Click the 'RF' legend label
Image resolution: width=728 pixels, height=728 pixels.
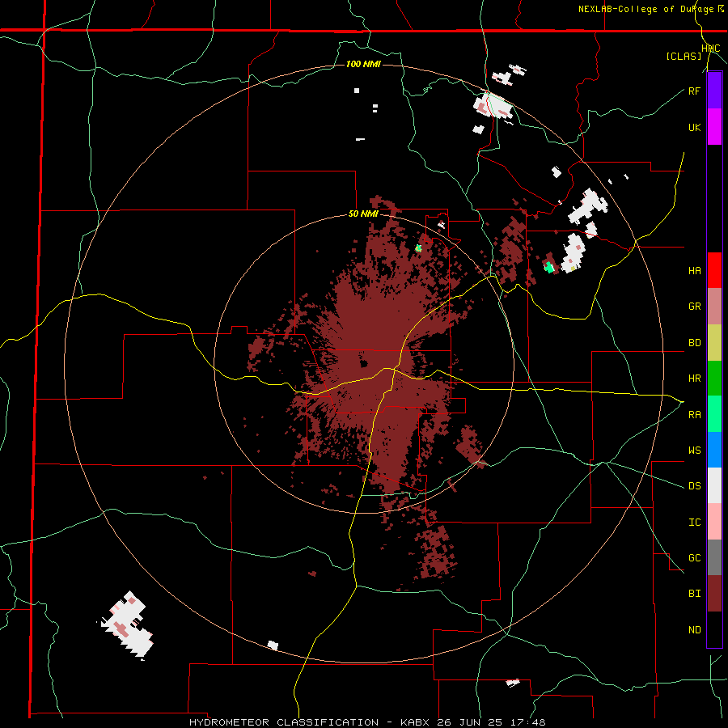pyautogui.click(x=695, y=91)
